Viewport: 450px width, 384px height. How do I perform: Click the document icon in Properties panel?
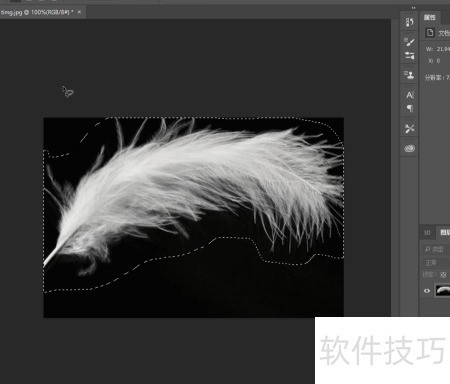(430, 33)
